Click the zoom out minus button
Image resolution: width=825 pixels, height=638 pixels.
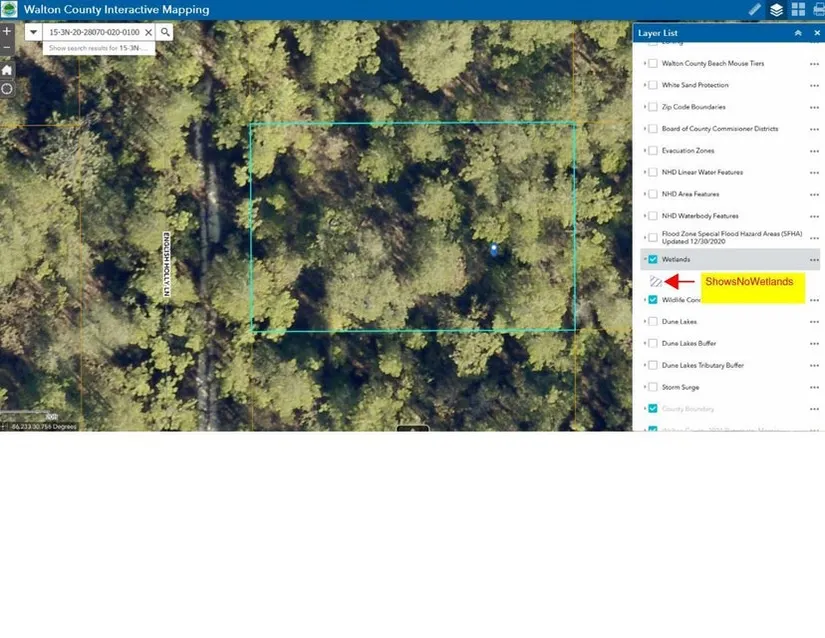pos(7,47)
